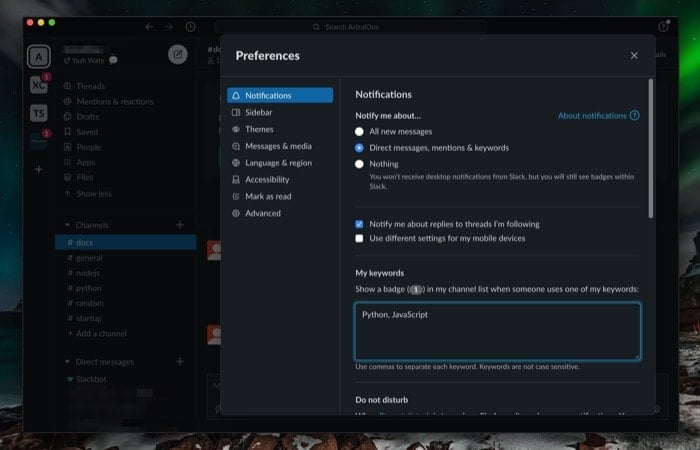The image size is (700, 450).
Task: Click the add workspace plus icon
Action: (x=39, y=170)
